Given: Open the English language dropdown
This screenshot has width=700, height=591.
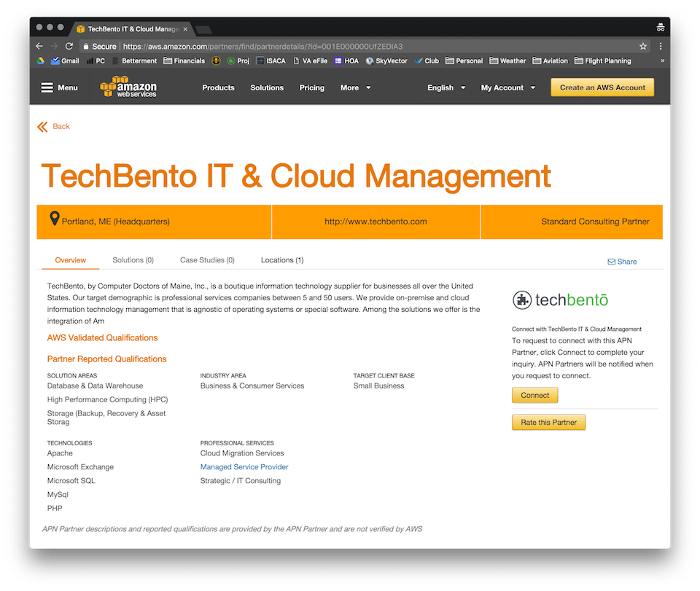Looking at the screenshot, I should [446, 87].
